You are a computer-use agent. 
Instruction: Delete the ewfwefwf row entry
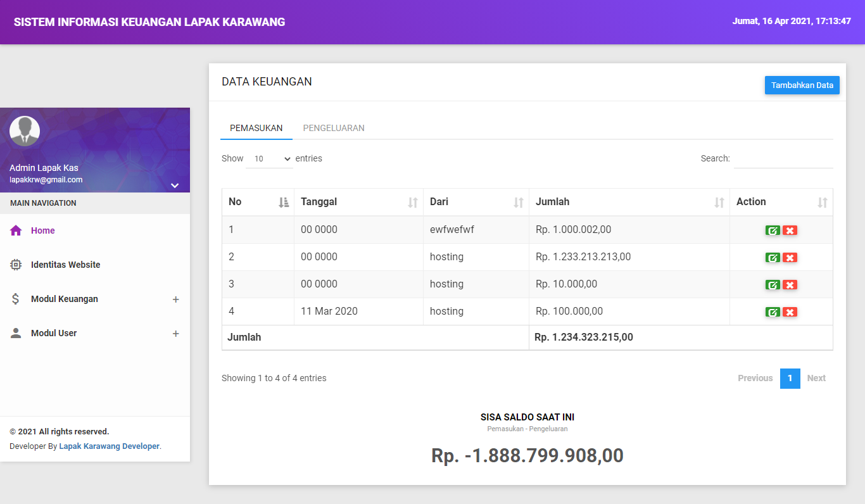pyautogui.click(x=790, y=230)
